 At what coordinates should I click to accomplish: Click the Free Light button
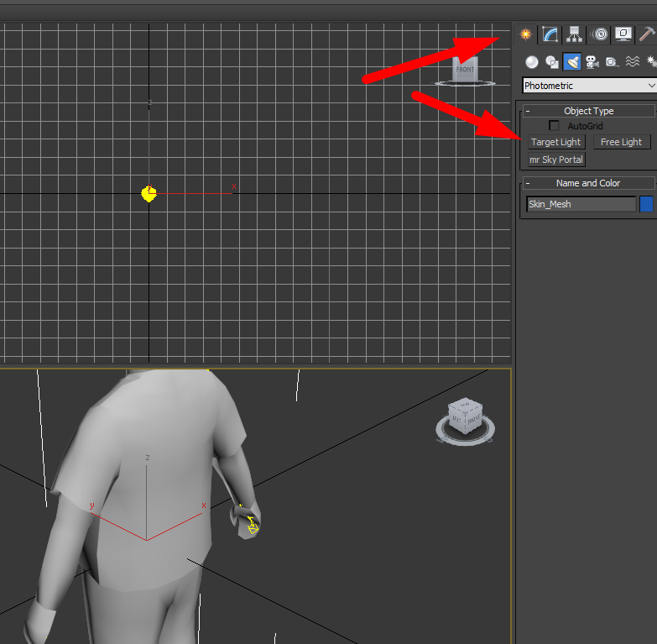click(621, 142)
